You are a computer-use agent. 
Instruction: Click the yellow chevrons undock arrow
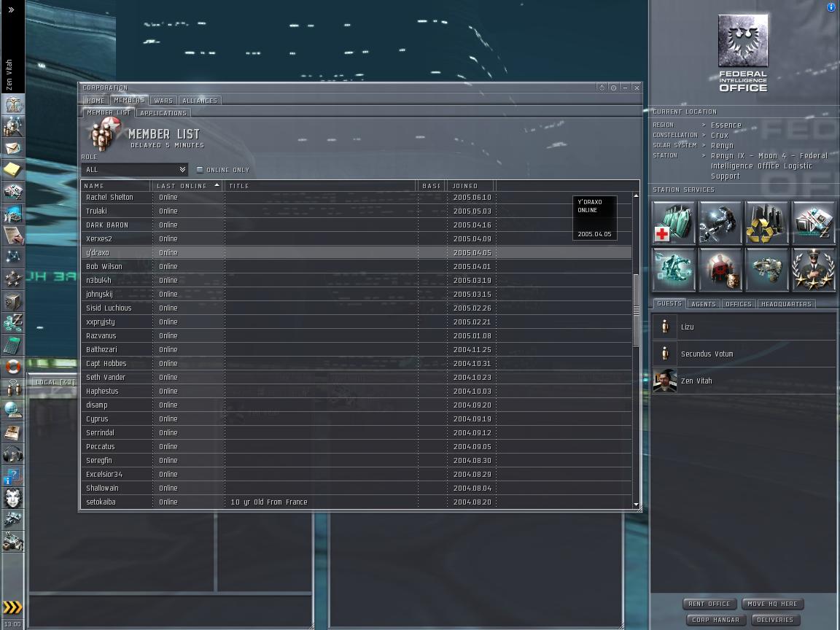click(x=12, y=607)
